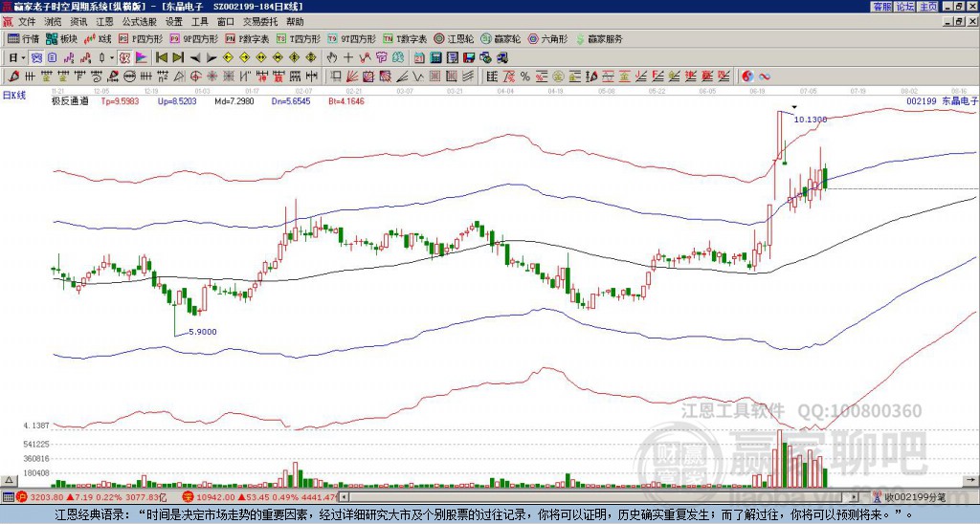980x524 pixels.
Task: Jump to last bar with green arrow
Action: tap(178, 58)
